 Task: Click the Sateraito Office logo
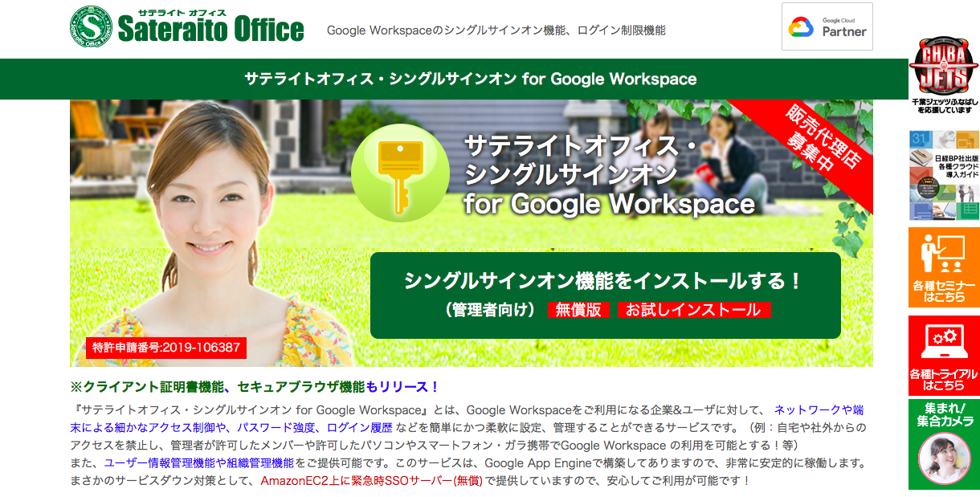coord(187,26)
